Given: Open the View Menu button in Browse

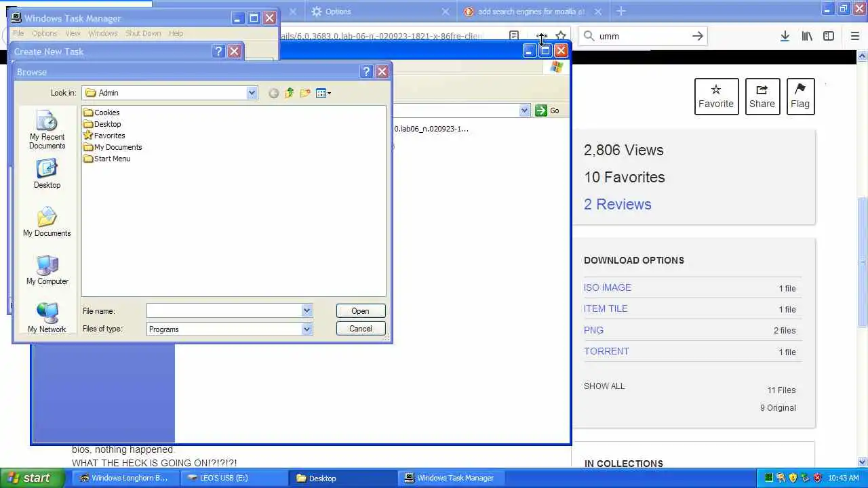Looking at the screenshot, I should 323,93.
